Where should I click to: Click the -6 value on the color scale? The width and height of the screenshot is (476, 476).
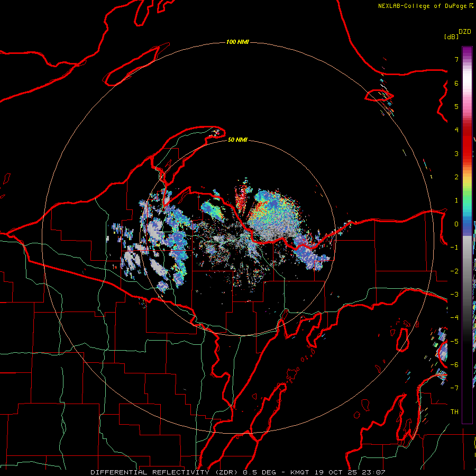(x=454, y=365)
